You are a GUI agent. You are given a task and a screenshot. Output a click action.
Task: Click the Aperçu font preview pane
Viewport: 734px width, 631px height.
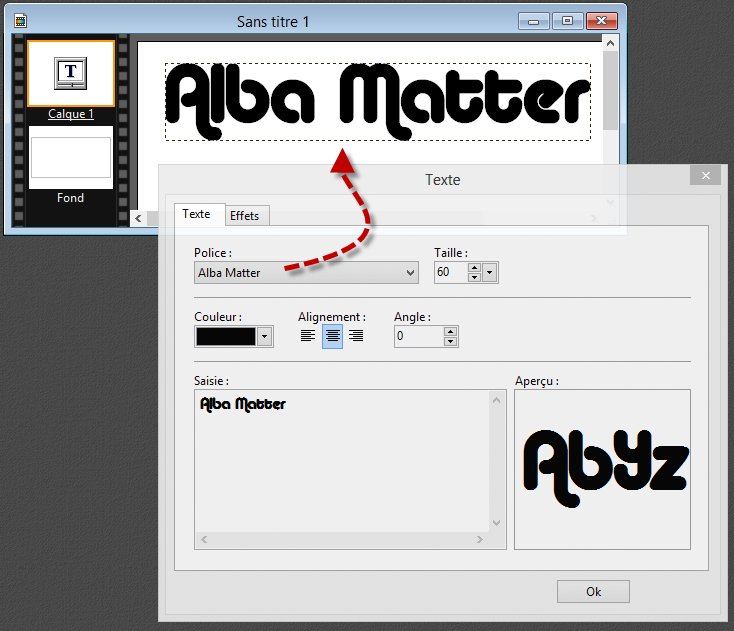tap(602, 469)
